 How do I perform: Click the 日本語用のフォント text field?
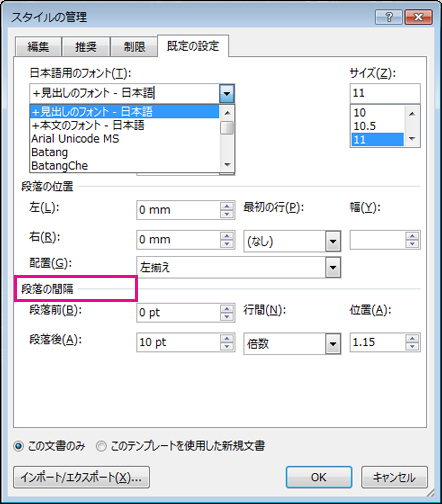click(125, 93)
